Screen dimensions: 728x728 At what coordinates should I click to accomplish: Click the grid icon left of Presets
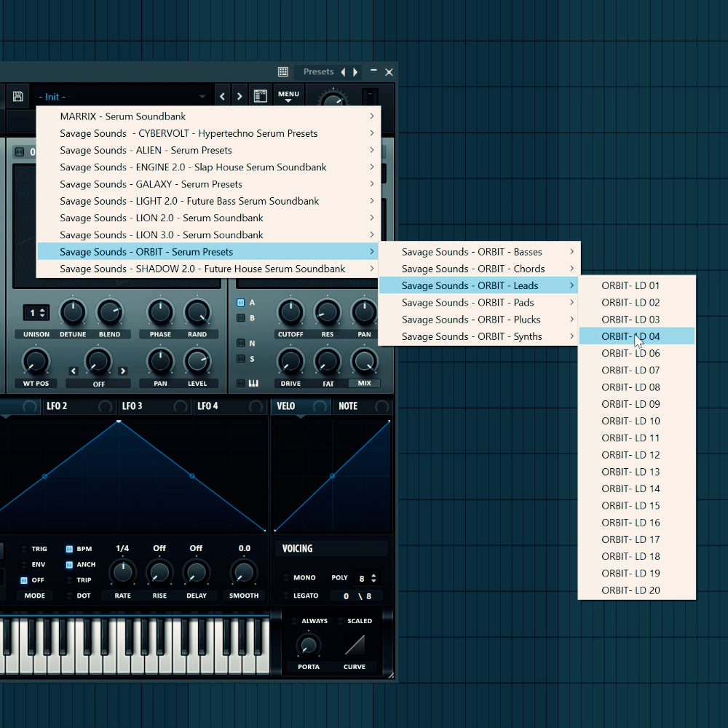click(x=282, y=71)
